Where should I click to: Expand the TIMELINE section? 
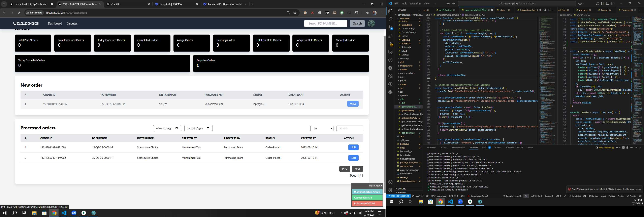tap(402, 192)
